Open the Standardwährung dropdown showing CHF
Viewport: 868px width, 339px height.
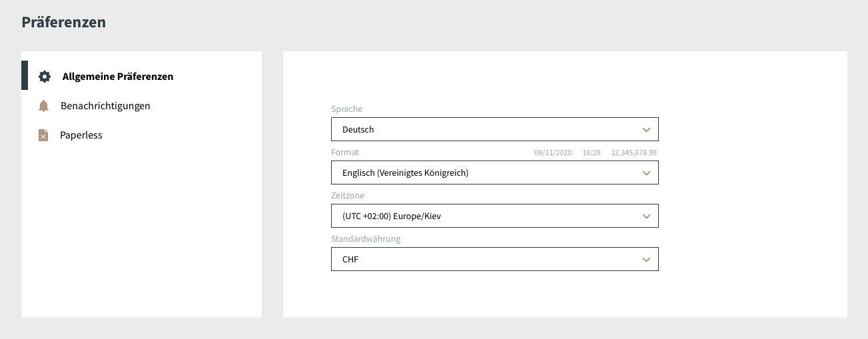point(494,259)
